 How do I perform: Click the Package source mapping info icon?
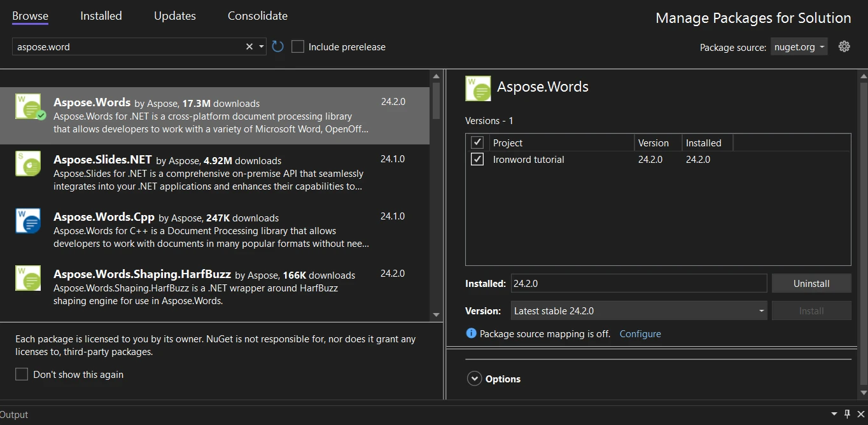tap(471, 333)
